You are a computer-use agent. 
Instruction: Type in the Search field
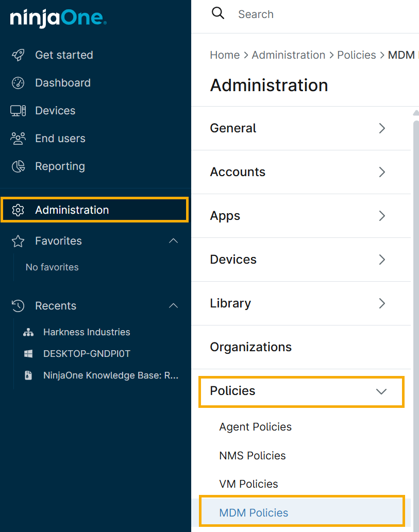pos(309,14)
